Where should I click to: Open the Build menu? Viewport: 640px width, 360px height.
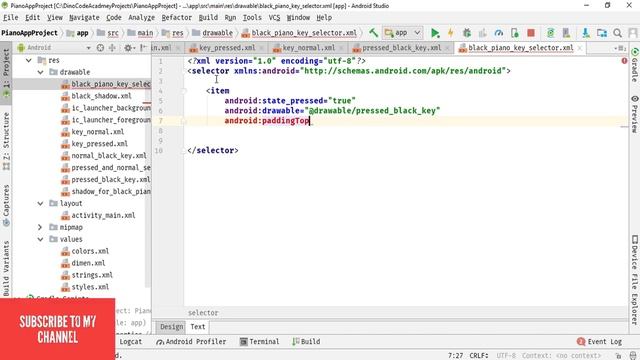tap(208, 18)
